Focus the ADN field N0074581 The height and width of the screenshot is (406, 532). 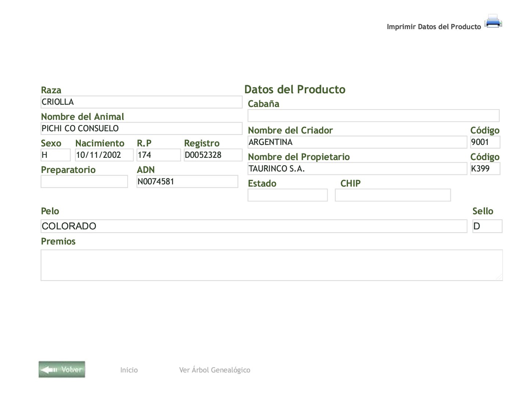187,182
